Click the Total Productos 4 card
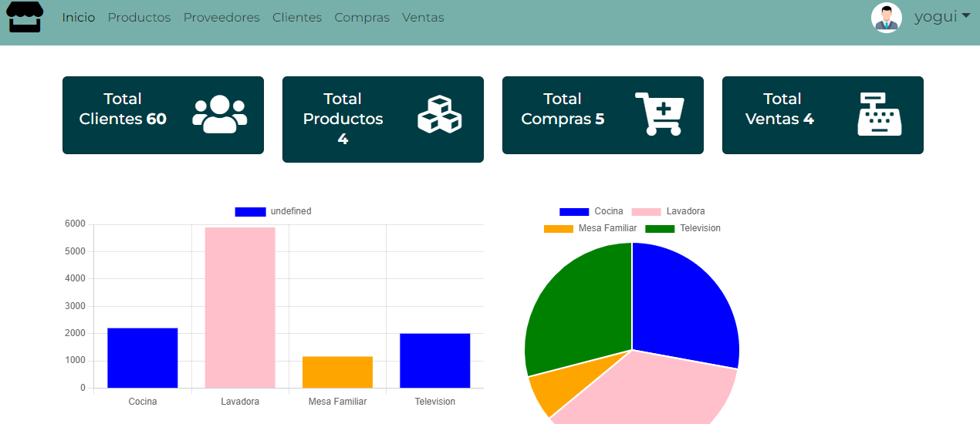980x424 pixels. 383,119
